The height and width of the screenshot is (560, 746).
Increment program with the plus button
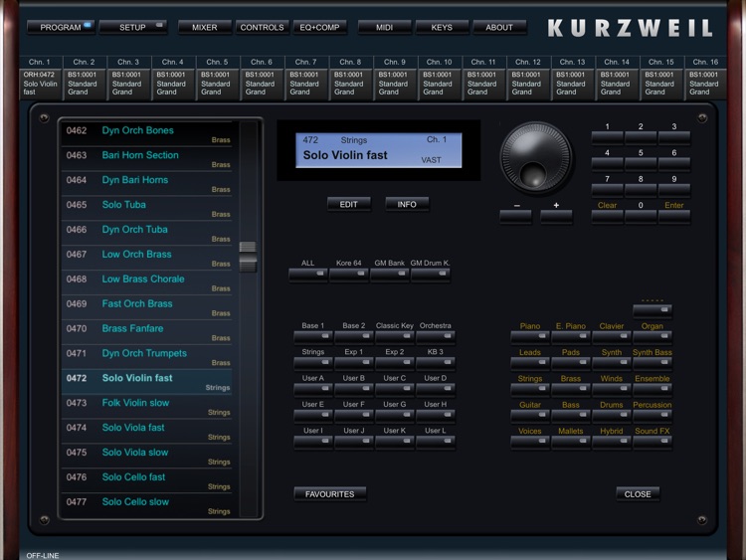pos(556,216)
